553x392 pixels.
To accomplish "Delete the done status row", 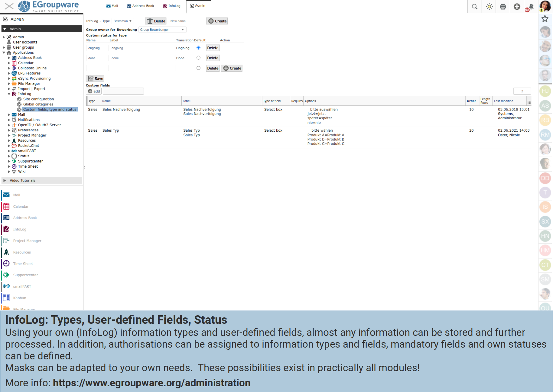I will pos(213,58).
